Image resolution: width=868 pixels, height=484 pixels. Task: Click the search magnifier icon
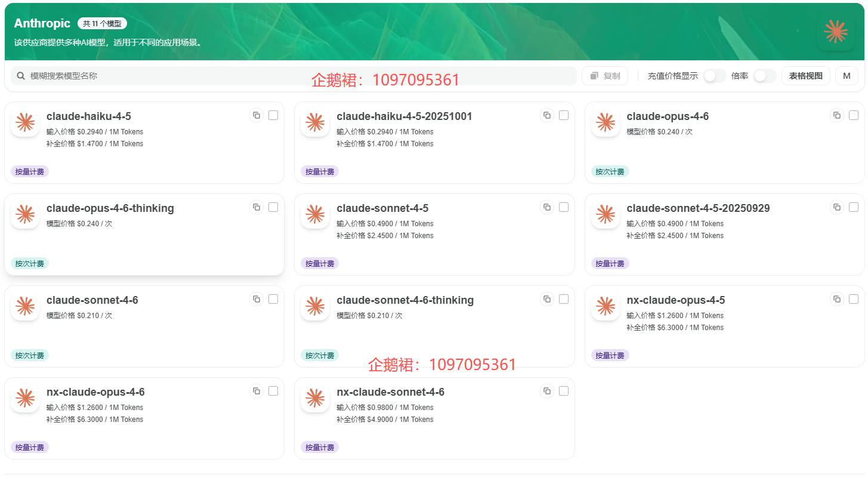(21, 76)
